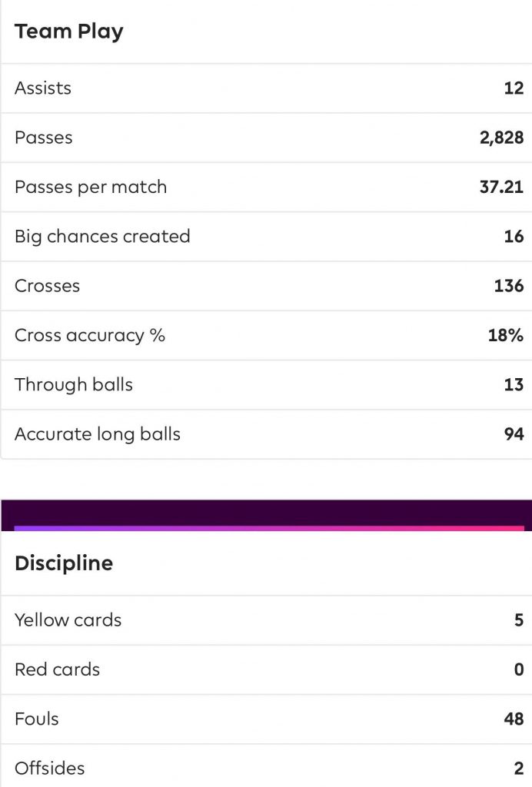Screen dimensions: 532x787
Task: Select the Assists stat row
Action: pos(267,88)
